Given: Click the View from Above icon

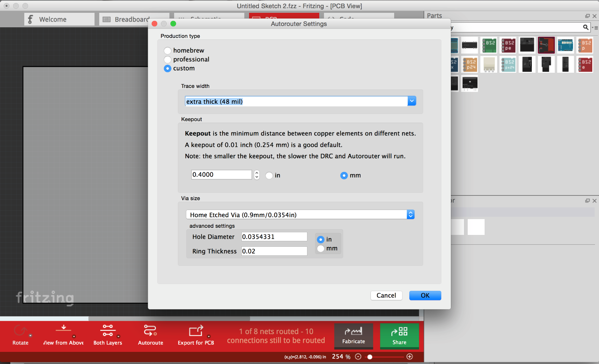Looking at the screenshot, I should click(x=63, y=328).
